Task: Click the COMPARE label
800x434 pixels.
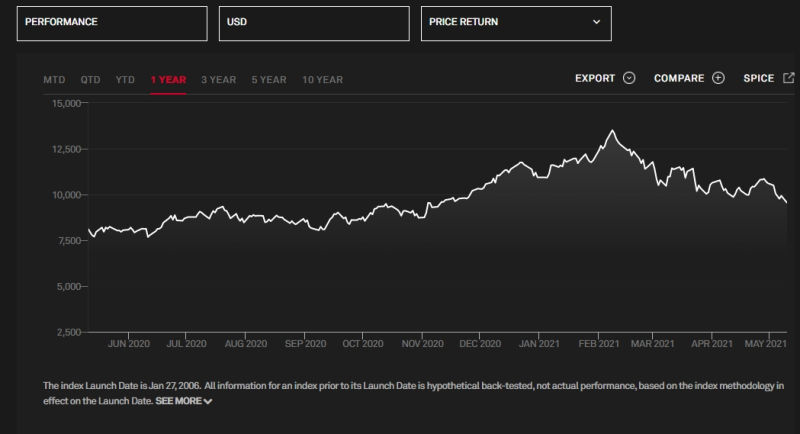Action: pos(679,78)
